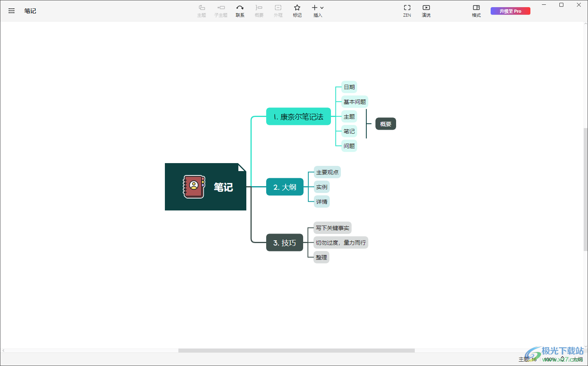
Task: Click the 升级至 Pro upgrade button
Action: (511, 11)
